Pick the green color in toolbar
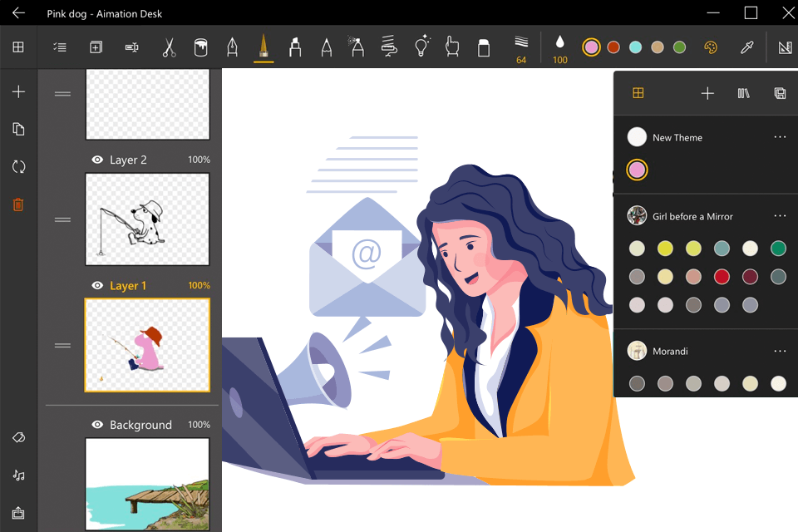This screenshot has width=798, height=532. 679,47
